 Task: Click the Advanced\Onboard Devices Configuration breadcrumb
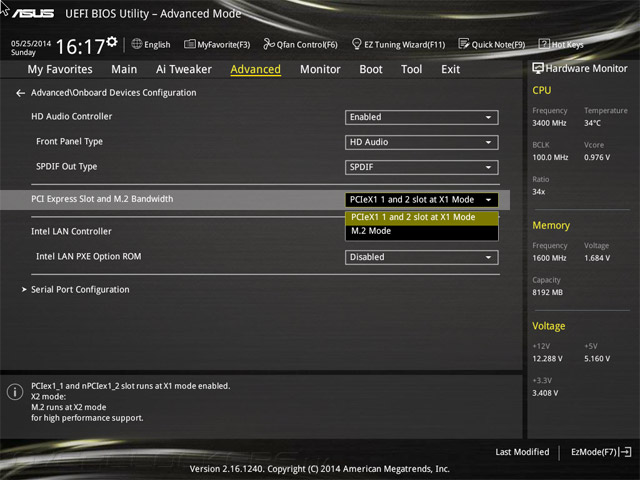[113, 93]
